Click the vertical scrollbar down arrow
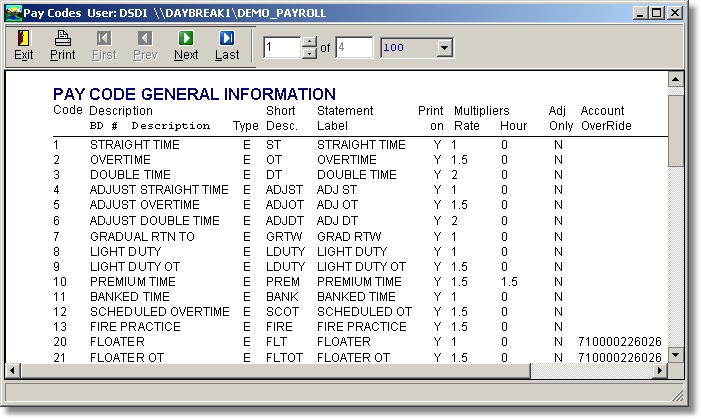The image size is (701, 419). point(675,354)
